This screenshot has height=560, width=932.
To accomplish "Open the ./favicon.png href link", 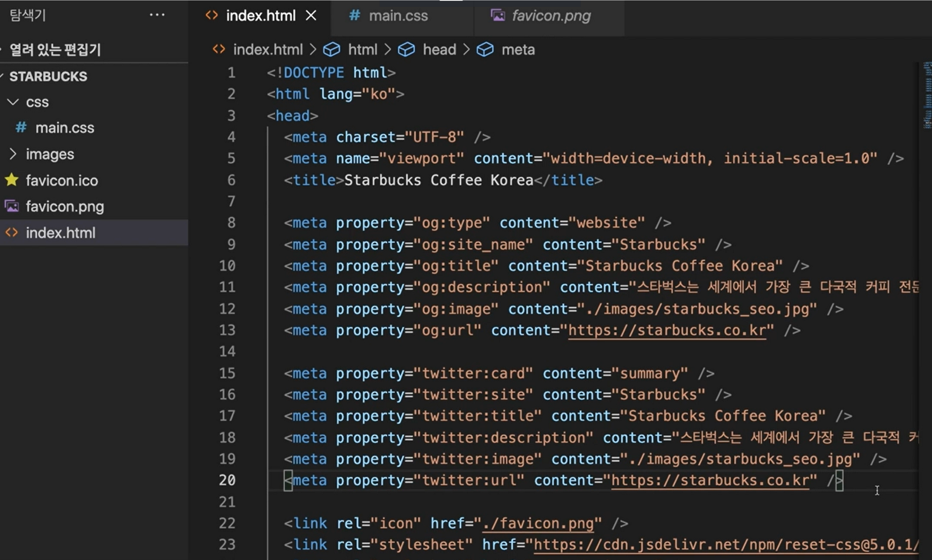I will click(x=538, y=523).
